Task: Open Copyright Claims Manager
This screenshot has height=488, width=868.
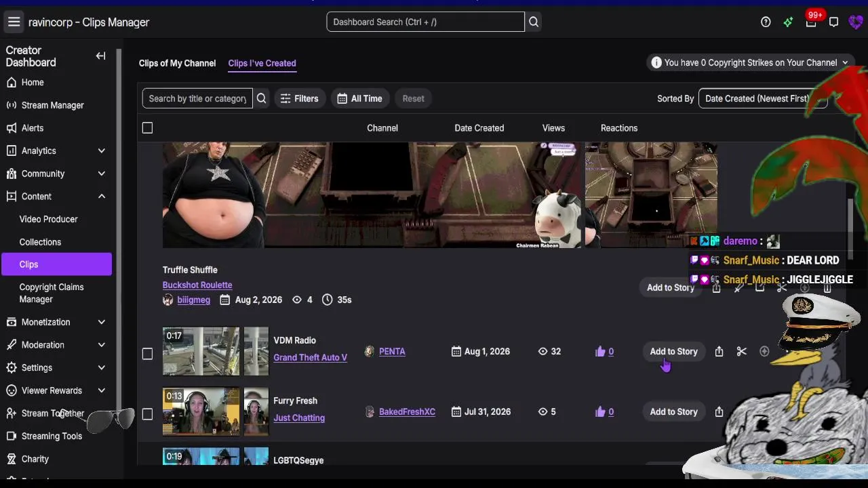Action: point(52,293)
